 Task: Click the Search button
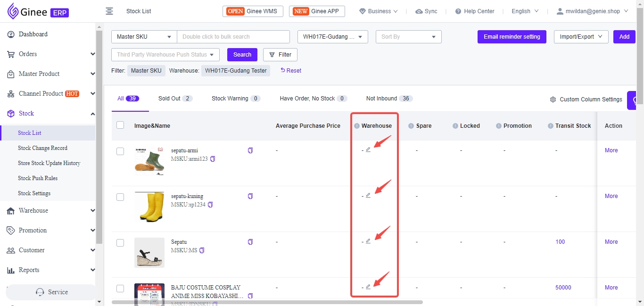[x=242, y=55]
